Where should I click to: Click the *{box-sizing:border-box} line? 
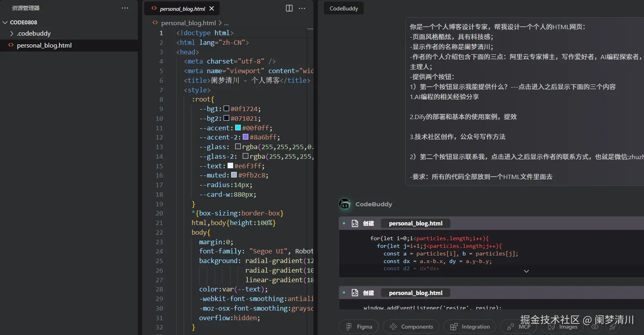pos(238,213)
